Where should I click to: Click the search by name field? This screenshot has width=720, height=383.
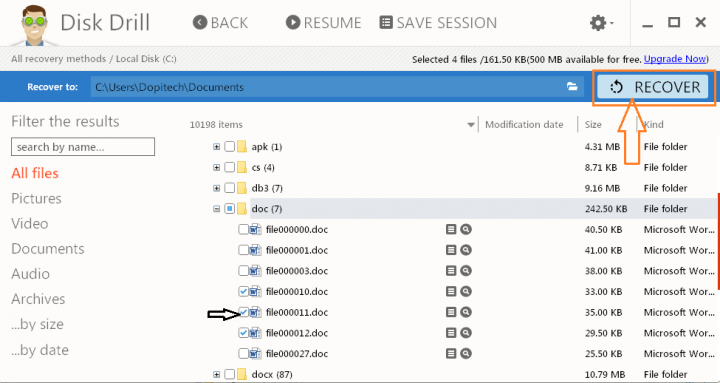tap(83, 147)
